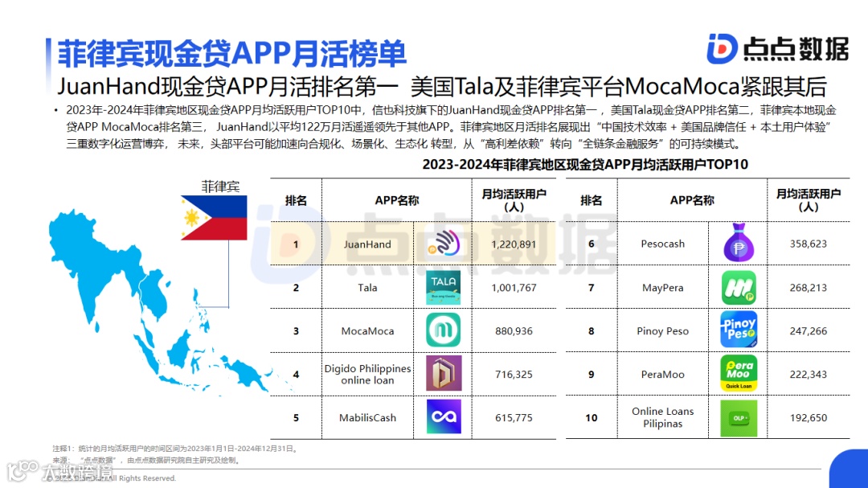
Task: Click the Online Loans Pilipinas OLP icon
Action: [739, 417]
